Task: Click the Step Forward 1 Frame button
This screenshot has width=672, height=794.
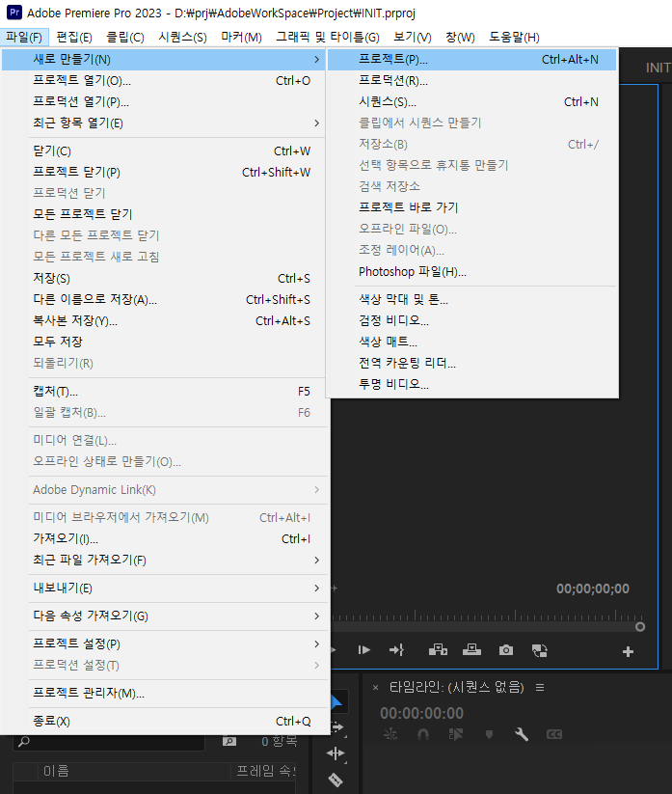Action: point(363,650)
